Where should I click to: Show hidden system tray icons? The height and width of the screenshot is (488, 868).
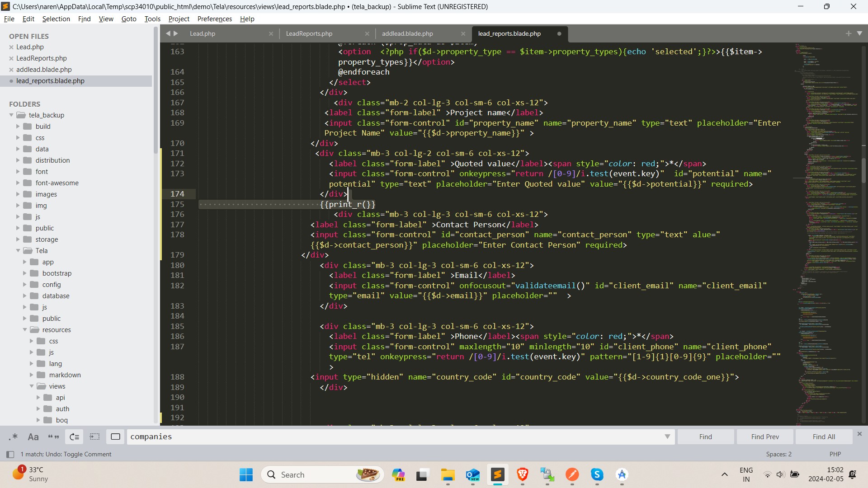coord(724,474)
